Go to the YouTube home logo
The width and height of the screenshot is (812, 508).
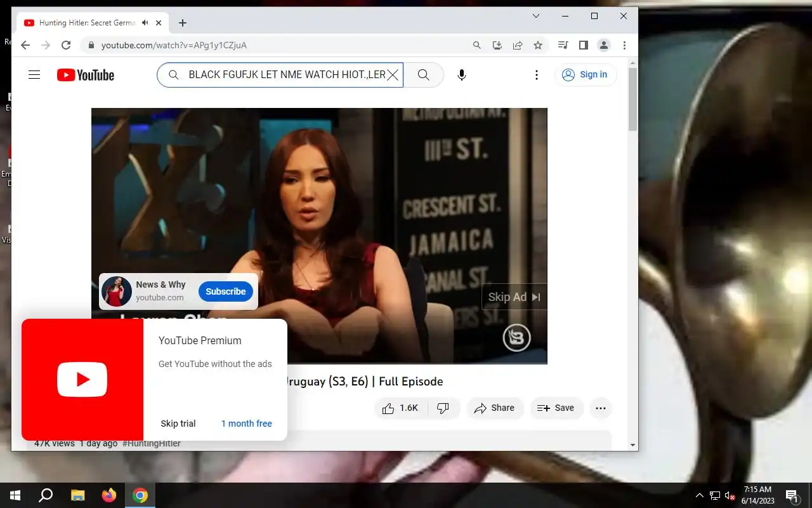coord(86,75)
